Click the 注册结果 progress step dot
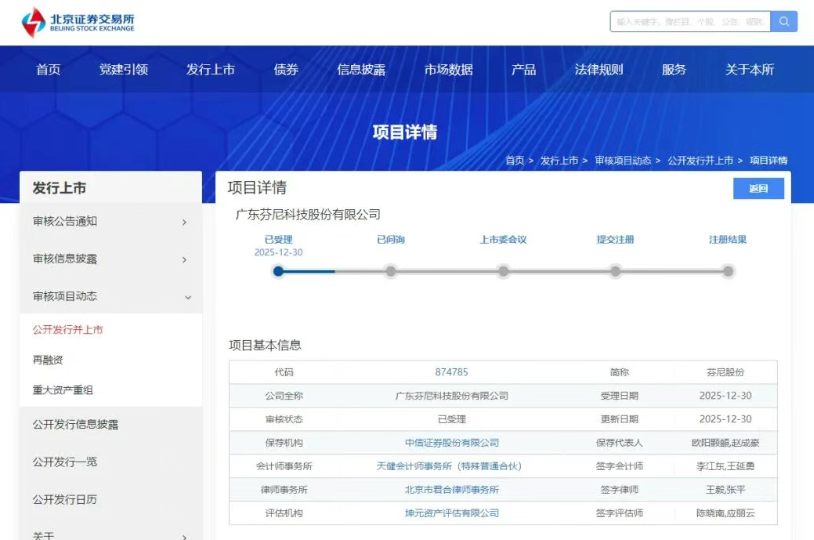The width and height of the screenshot is (814, 540). coord(728,271)
